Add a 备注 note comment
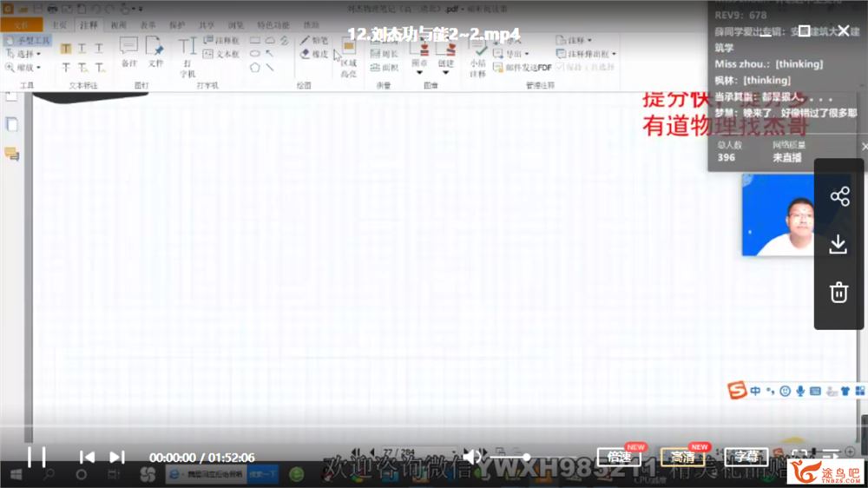The width and height of the screenshot is (868, 488). pyautogui.click(x=128, y=52)
